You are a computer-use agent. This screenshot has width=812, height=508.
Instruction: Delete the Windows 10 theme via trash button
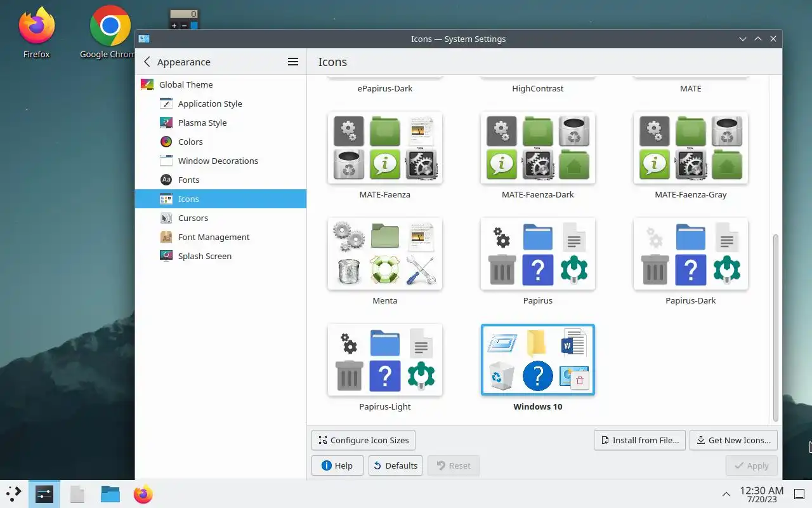(580, 380)
